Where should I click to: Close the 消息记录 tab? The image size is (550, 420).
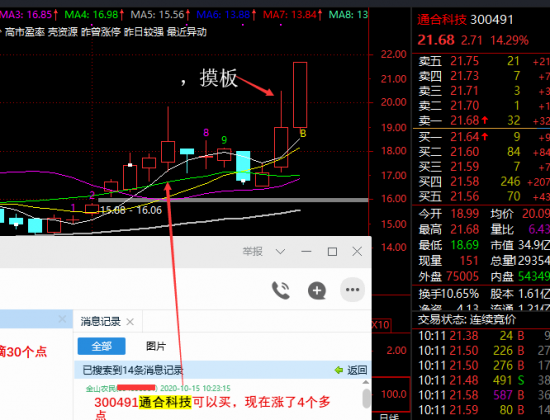[x=130, y=322]
